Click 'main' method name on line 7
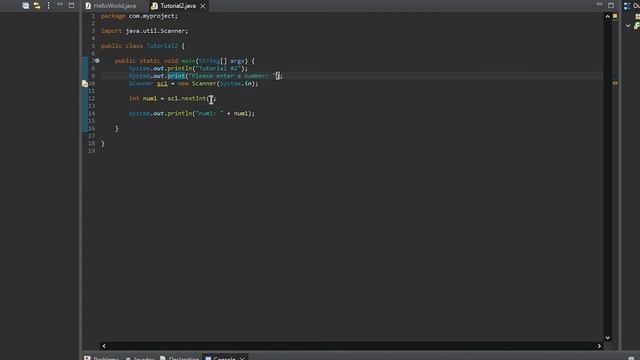 pos(188,61)
